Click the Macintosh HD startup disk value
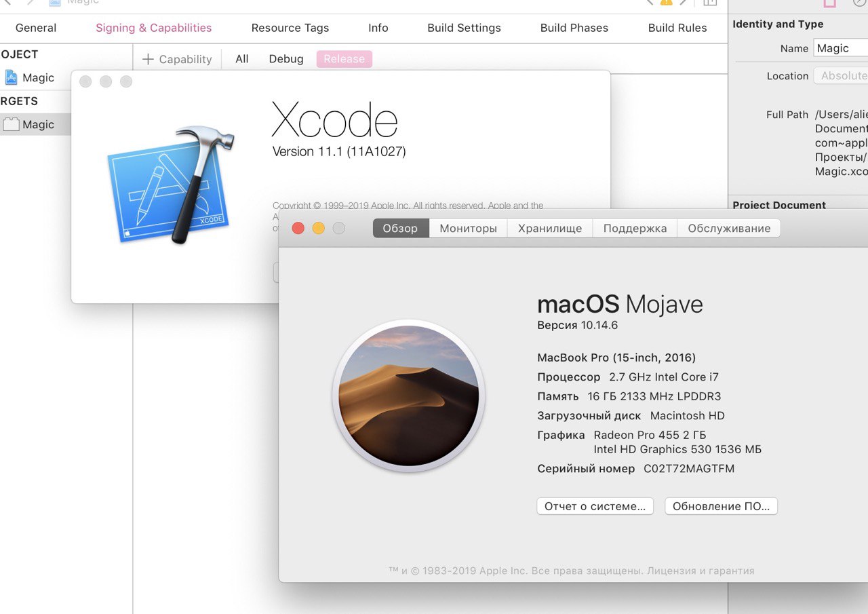This screenshot has height=614, width=868. tap(688, 415)
